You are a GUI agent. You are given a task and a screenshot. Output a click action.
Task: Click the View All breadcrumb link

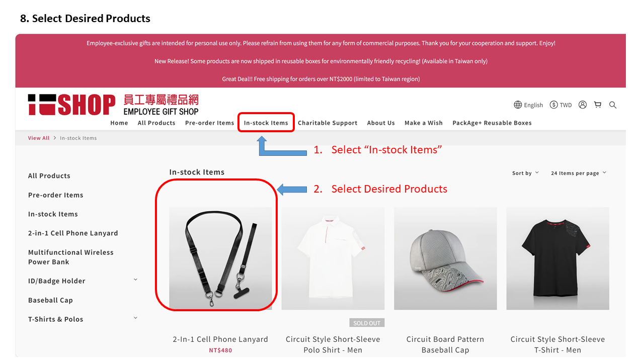(39, 138)
